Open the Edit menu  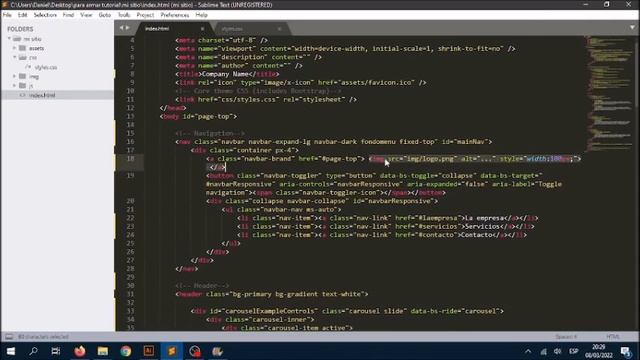[x=22, y=15]
